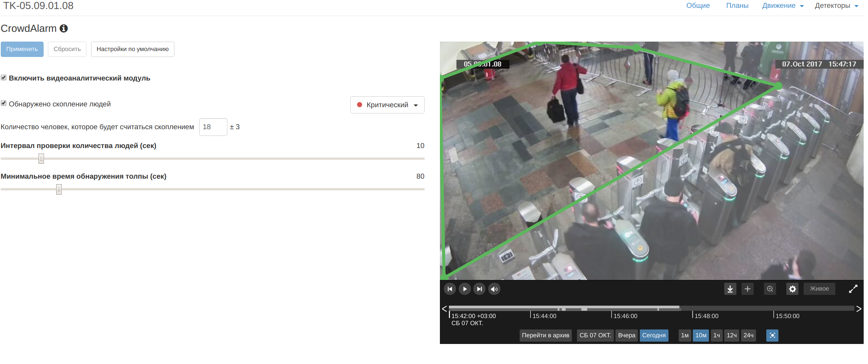Switch to Живое live view
The width and height of the screenshot is (868, 364).
pyautogui.click(x=819, y=289)
